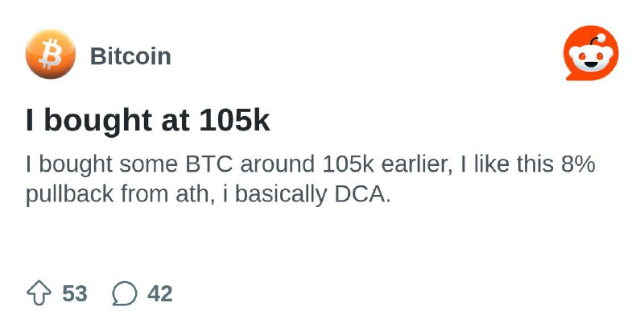Image resolution: width=644 pixels, height=336 pixels.
Task: Click the word 'earlier,' in the body
Action: point(417,164)
